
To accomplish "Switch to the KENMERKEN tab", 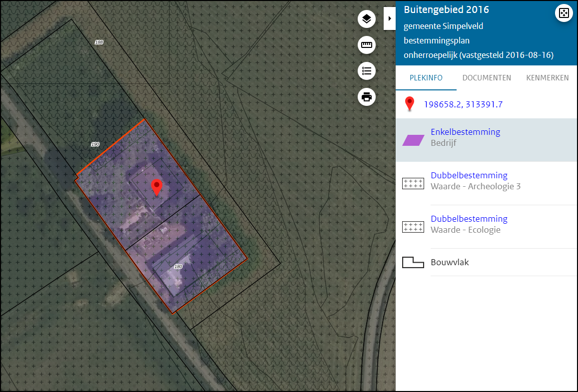I will [548, 78].
